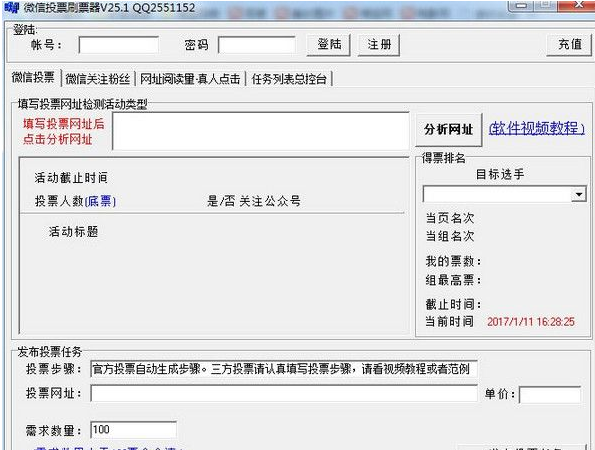Click the 活动标题 label
595x450 pixels.
point(74,231)
